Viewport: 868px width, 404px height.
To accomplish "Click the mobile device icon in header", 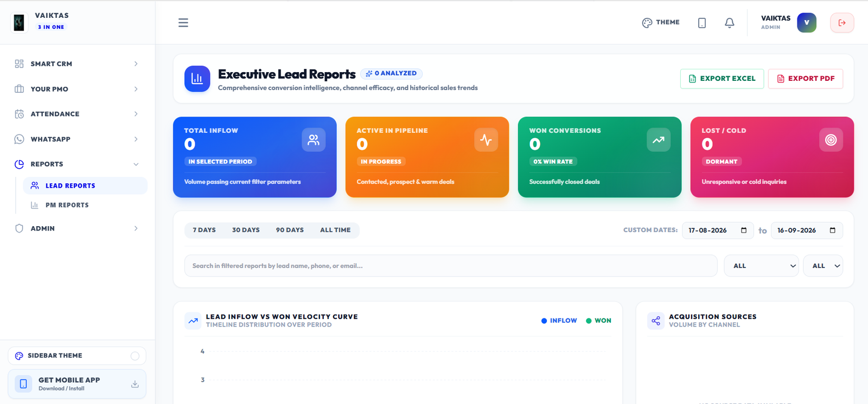I will point(702,23).
